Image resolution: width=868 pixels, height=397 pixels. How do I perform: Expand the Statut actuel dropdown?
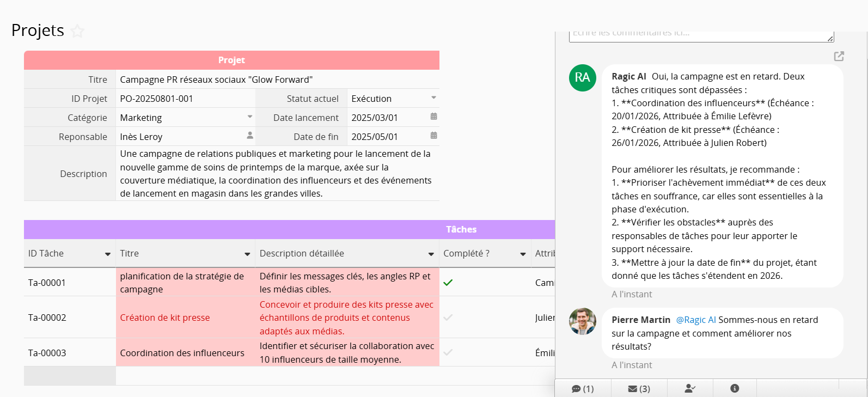(433, 98)
